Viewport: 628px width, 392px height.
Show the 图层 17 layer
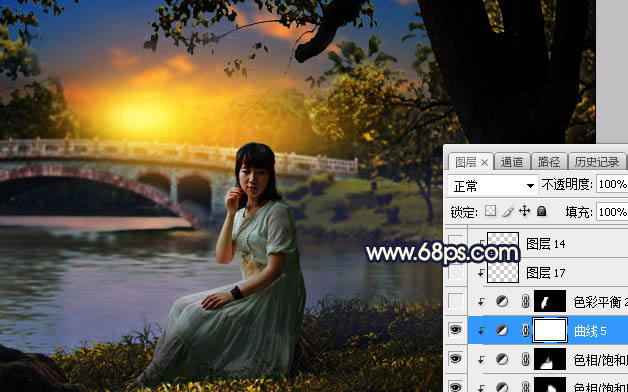pyautogui.click(x=455, y=272)
